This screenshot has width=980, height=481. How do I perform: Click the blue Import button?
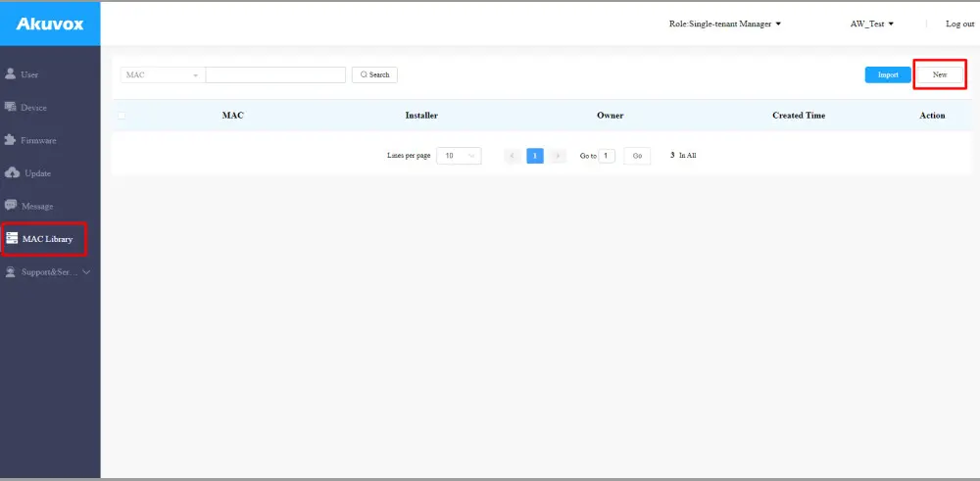[x=888, y=75]
